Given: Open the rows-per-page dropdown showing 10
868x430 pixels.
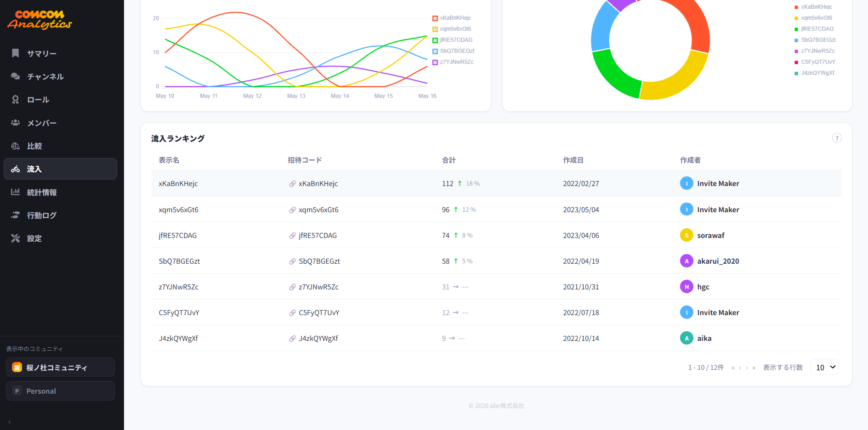Looking at the screenshot, I should [x=825, y=367].
